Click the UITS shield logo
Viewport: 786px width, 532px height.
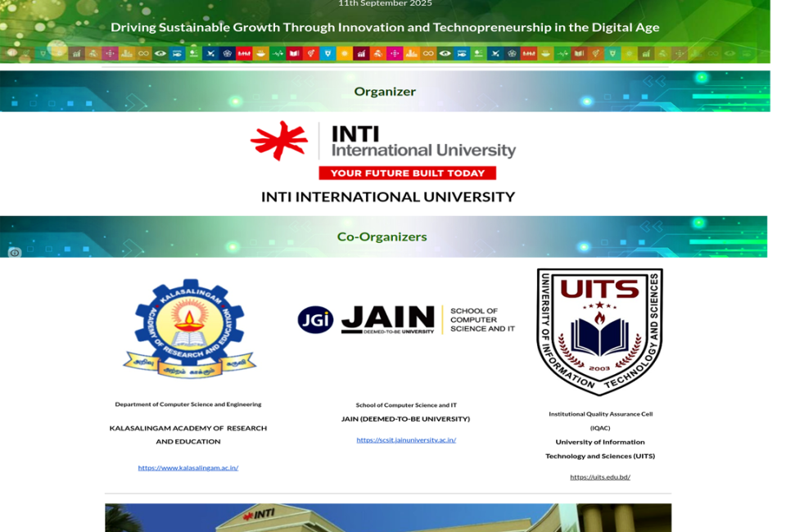click(x=599, y=331)
